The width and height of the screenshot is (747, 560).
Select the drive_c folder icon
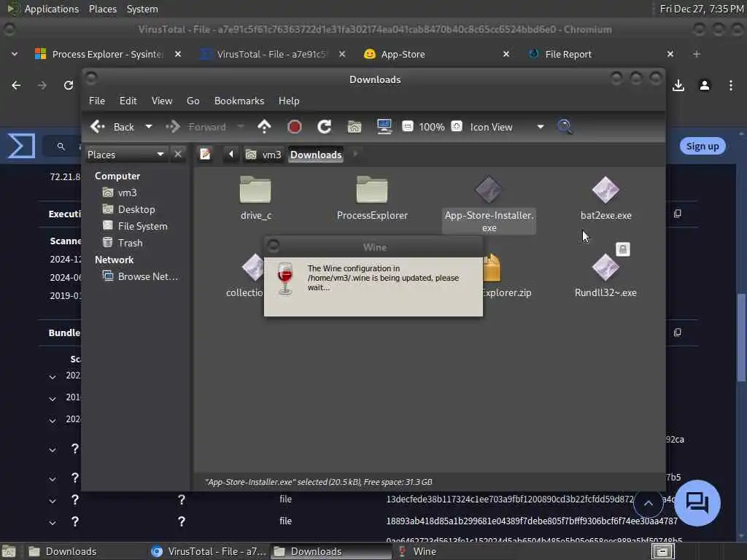point(255,190)
